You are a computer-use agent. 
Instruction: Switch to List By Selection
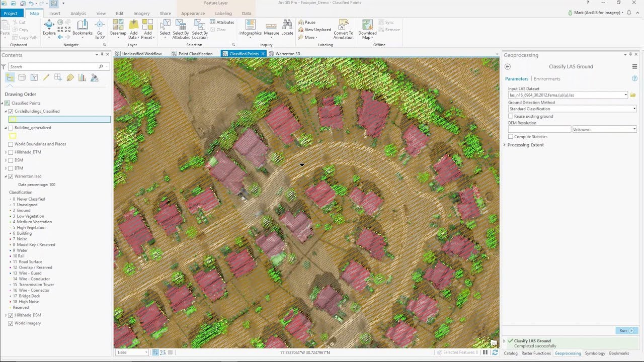point(34,77)
